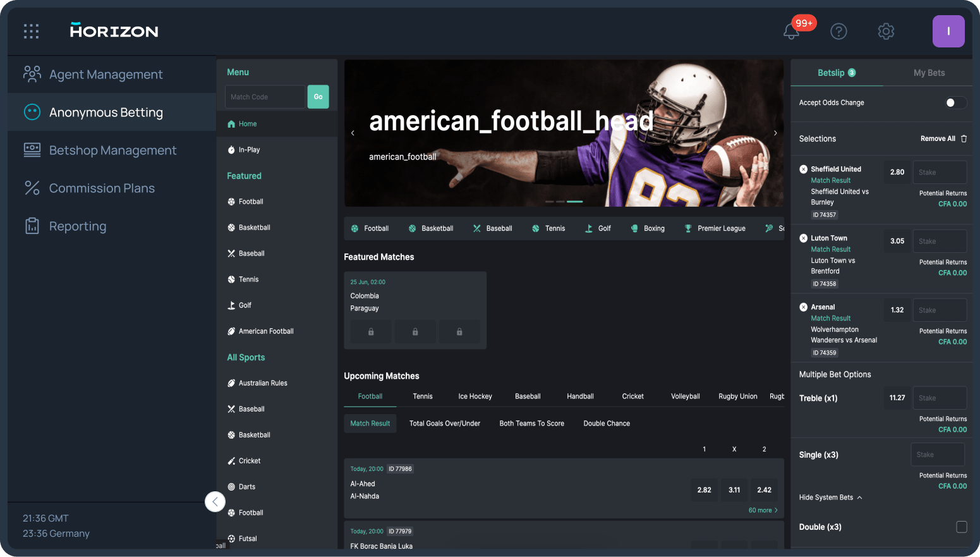Show previous banner slide arrow
Viewport: 980px width, 557px height.
353,133
